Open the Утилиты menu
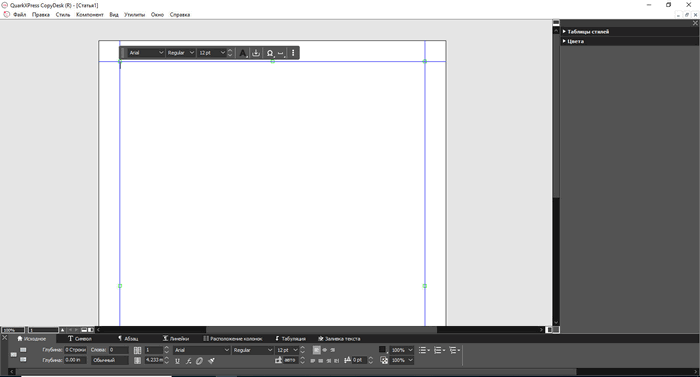The image size is (700, 377). click(134, 15)
